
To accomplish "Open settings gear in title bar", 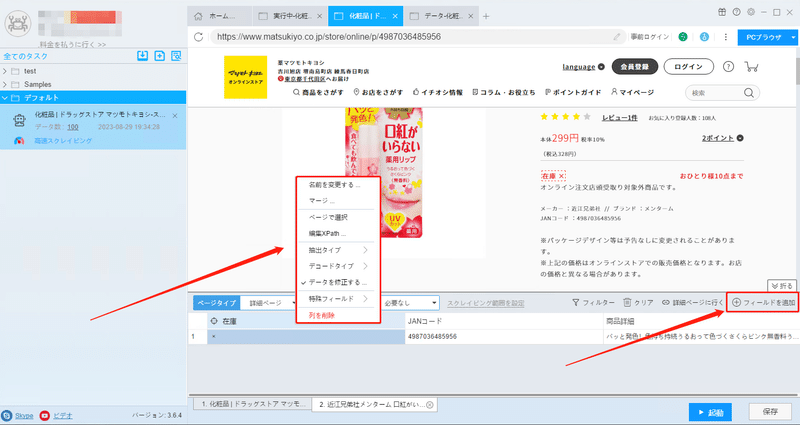I will [751, 12].
